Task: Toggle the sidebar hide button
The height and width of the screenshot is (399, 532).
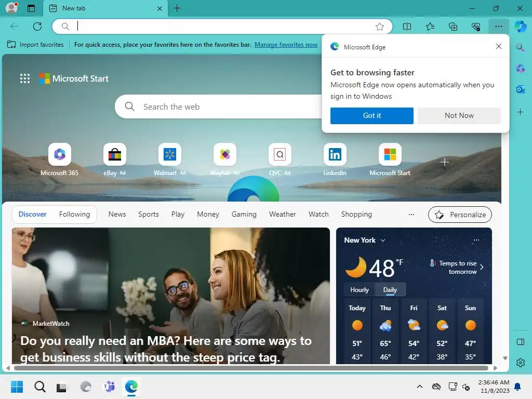Action: click(520, 342)
